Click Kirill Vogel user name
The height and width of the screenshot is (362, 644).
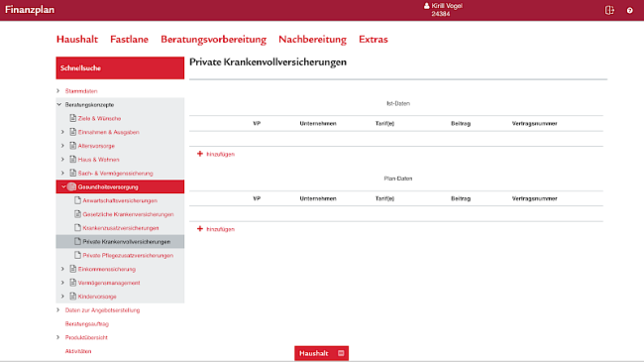pos(447,6)
